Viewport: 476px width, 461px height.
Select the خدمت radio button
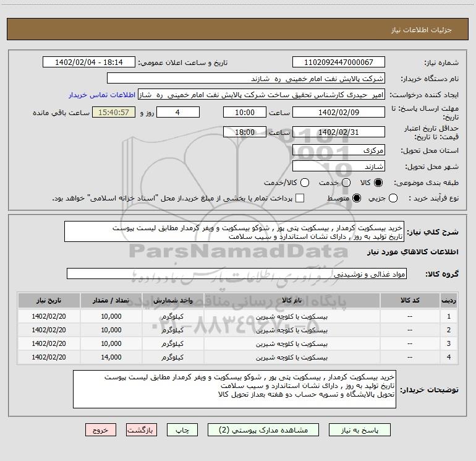346,183
